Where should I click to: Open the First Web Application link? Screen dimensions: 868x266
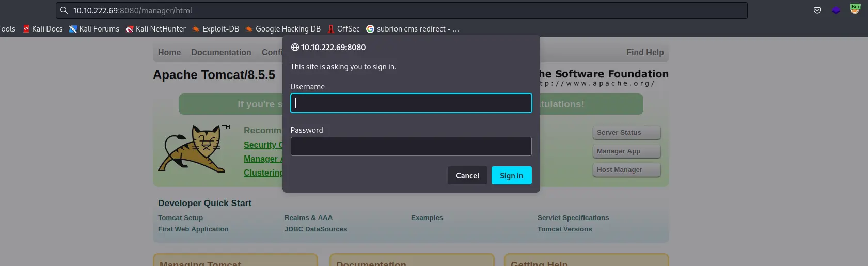coord(193,229)
